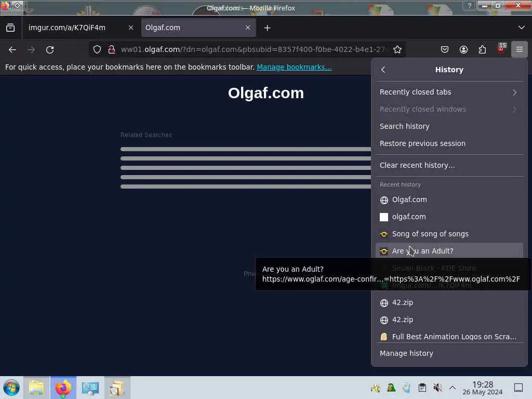The height and width of the screenshot is (399, 532).
Task: Open the first 42.zip history entry
Action: [449, 303]
